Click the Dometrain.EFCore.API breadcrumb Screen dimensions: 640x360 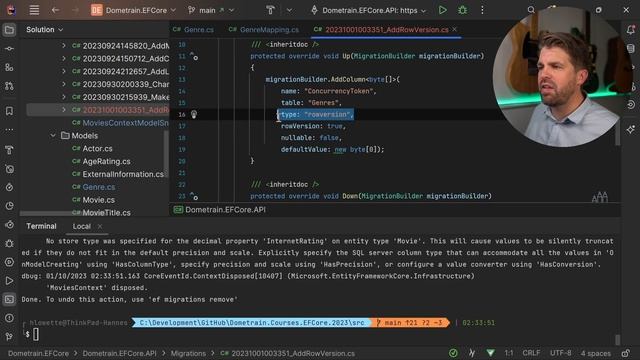(119, 353)
